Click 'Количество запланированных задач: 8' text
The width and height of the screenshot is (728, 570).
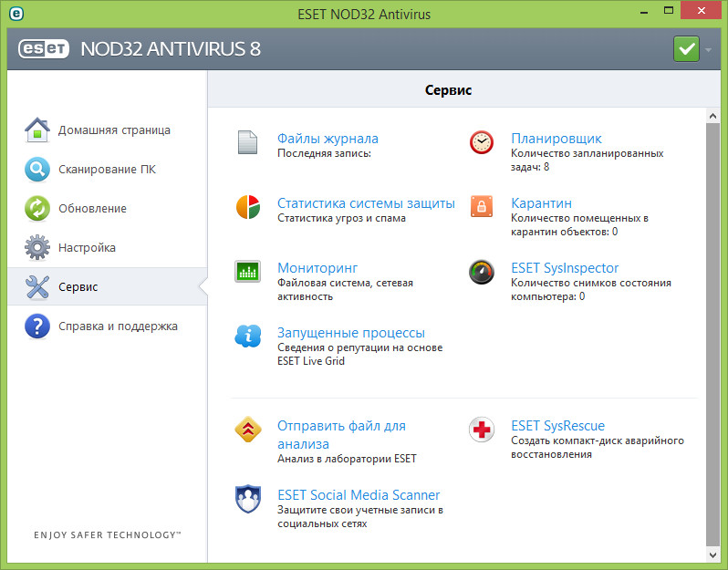[587, 161]
